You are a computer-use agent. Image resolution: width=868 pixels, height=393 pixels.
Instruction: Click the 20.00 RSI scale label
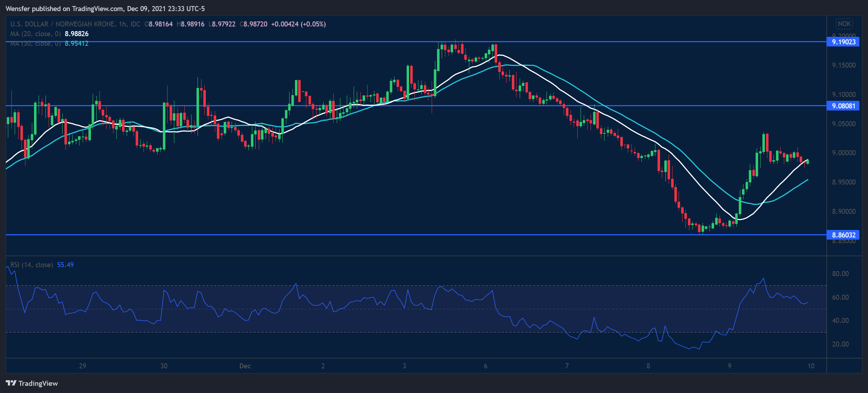pos(840,344)
